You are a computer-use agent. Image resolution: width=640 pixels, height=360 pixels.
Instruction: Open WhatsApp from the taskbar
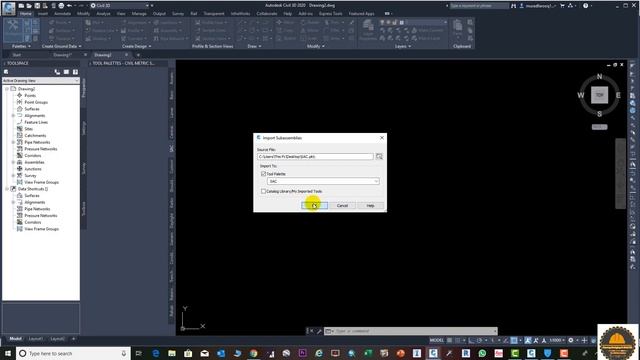click(x=482, y=353)
